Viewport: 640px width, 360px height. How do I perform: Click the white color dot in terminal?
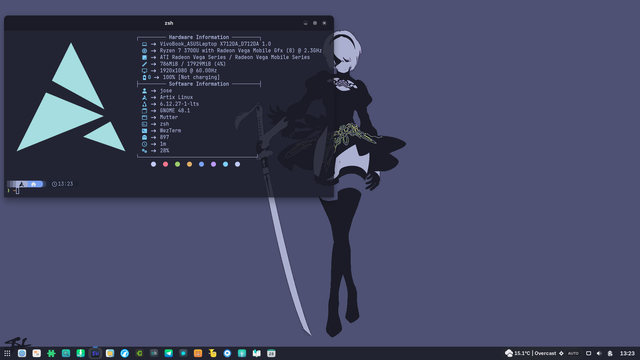click(153, 164)
